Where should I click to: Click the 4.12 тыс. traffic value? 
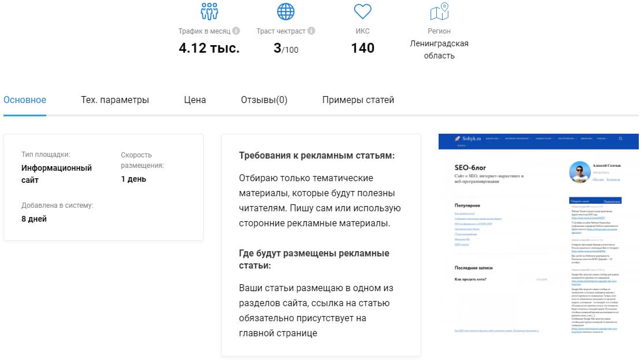pos(209,48)
